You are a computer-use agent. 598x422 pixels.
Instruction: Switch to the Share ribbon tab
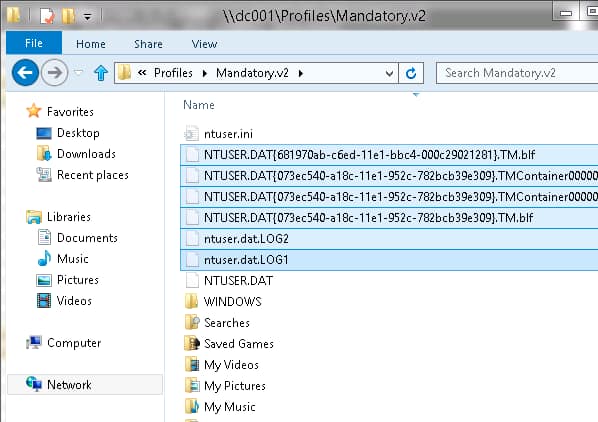tap(148, 44)
